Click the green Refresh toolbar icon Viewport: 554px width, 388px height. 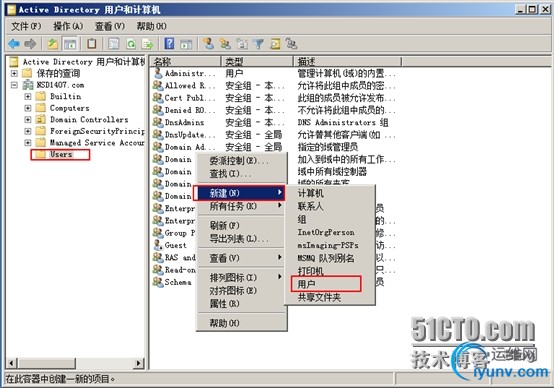(131, 44)
